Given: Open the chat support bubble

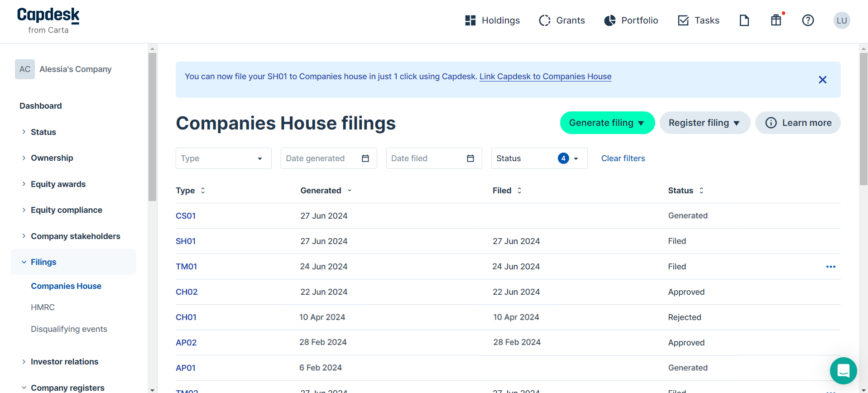Looking at the screenshot, I should [x=843, y=370].
